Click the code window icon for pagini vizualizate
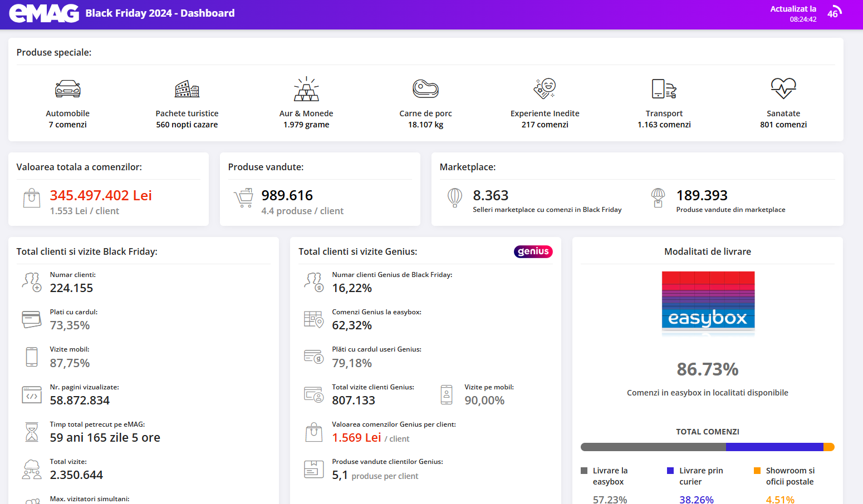The image size is (863, 504). click(32, 394)
